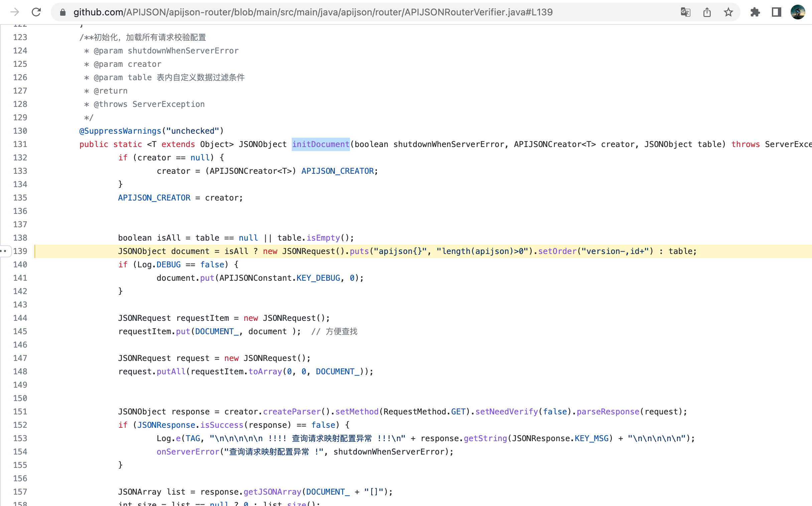Bookmark this page with the star
The width and height of the screenshot is (812, 506).
(728, 12)
